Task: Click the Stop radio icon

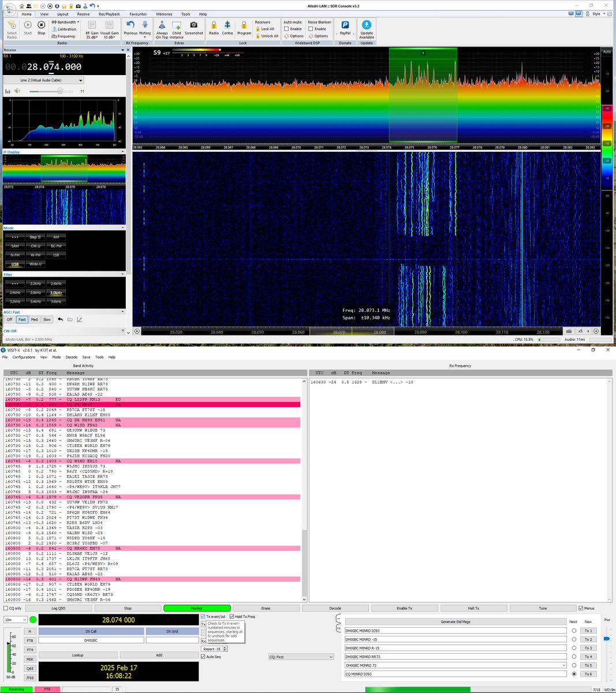Action: point(41,27)
